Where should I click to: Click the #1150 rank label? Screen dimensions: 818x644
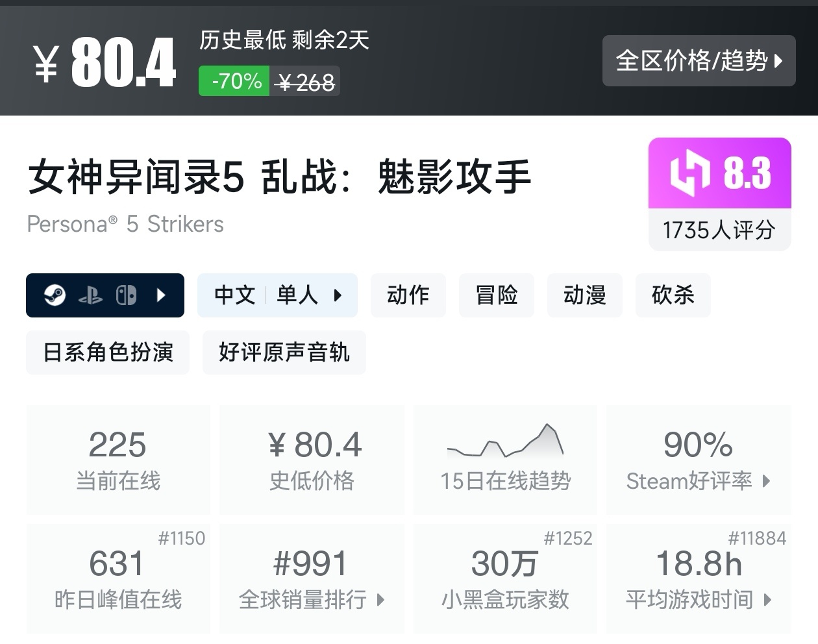click(x=182, y=538)
